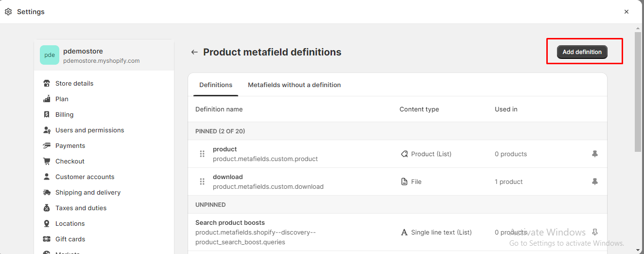This screenshot has height=254, width=644.
Task: Click the Add definition button
Action: pyautogui.click(x=582, y=52)
